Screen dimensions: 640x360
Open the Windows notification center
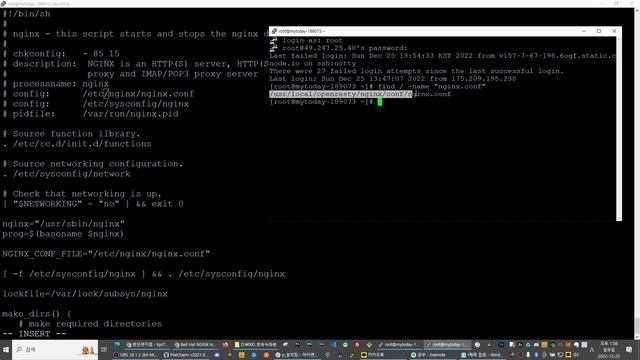coord(629,349)
